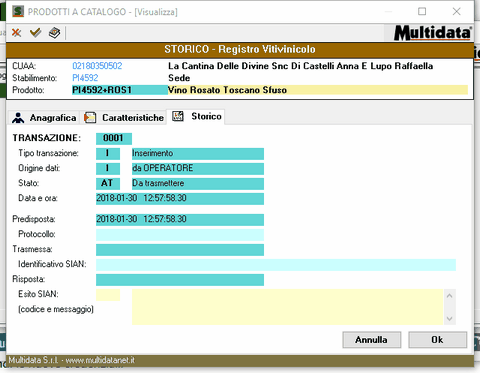
Task: Click the Da trasmettere status field
Action: 198,183
